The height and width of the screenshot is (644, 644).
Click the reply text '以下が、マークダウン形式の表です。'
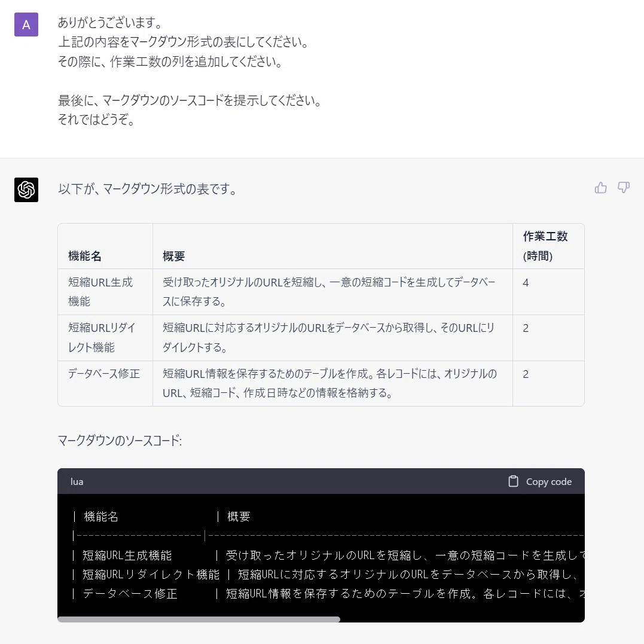[147, 189]
